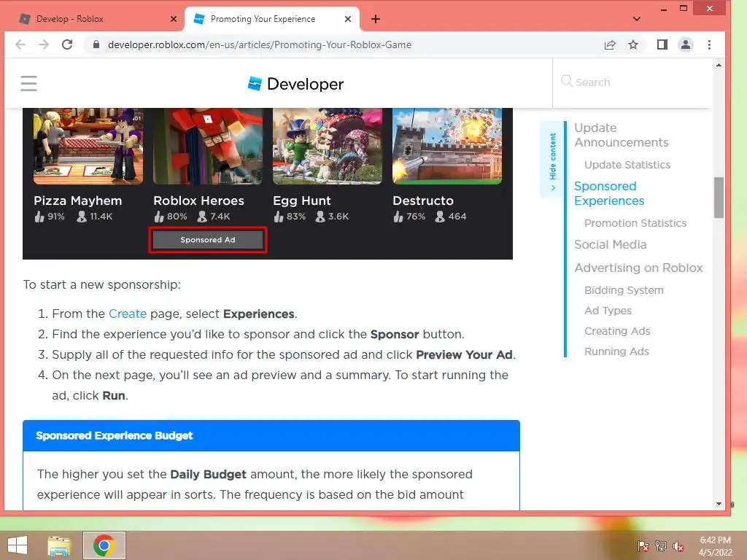Jump to Update Statistics section
This screenshot has width=747, height=560.
click(x=627, y=165)
